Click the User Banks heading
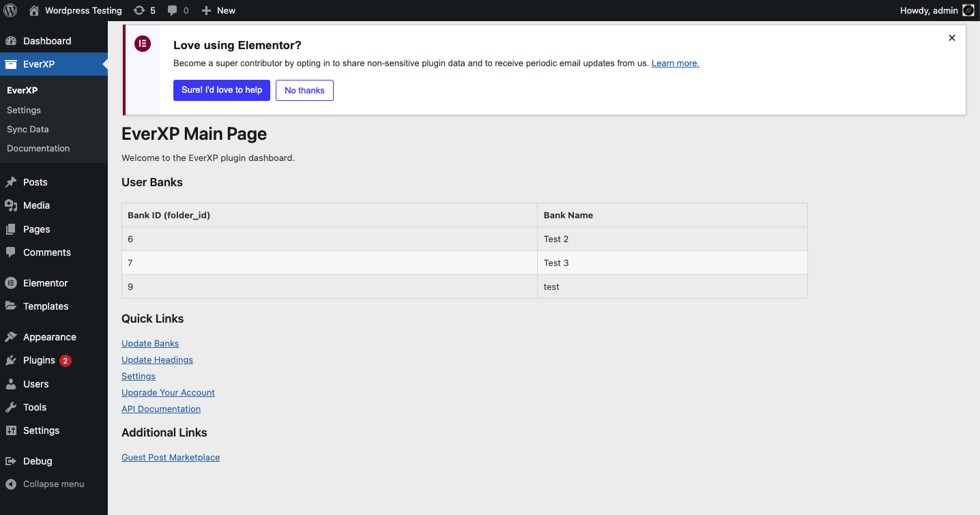This screenshot has width=980, height=515. click(152, 182)
